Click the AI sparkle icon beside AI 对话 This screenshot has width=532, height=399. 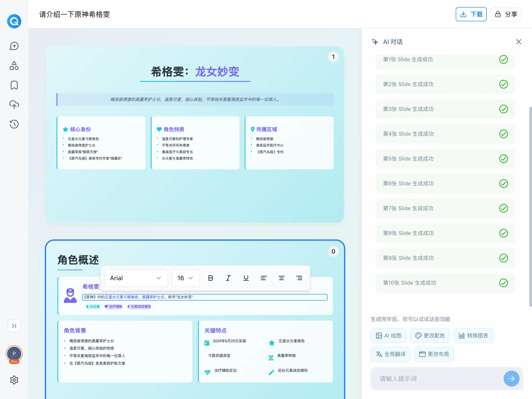(x=375, y=42)
